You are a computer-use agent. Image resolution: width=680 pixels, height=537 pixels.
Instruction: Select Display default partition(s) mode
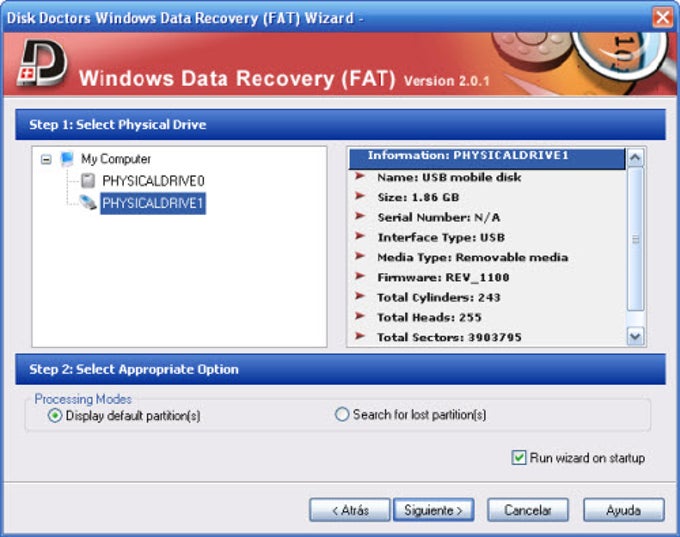[55, 416]
